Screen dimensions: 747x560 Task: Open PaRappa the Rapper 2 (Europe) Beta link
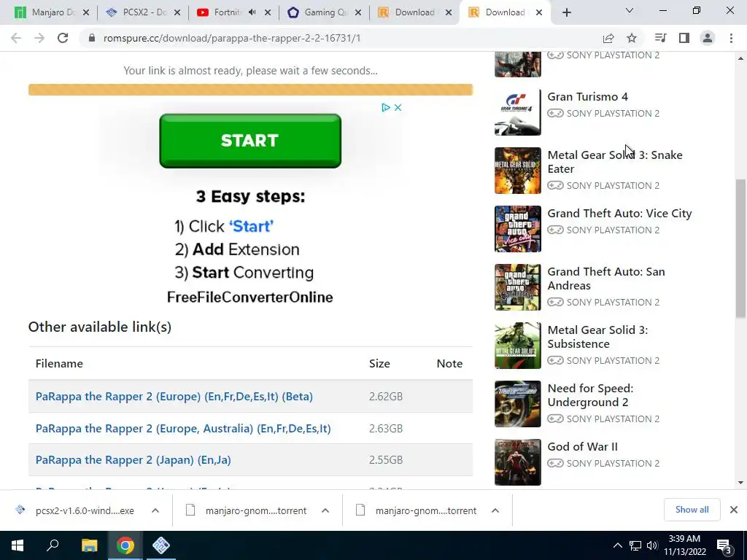tap(174, 396)
